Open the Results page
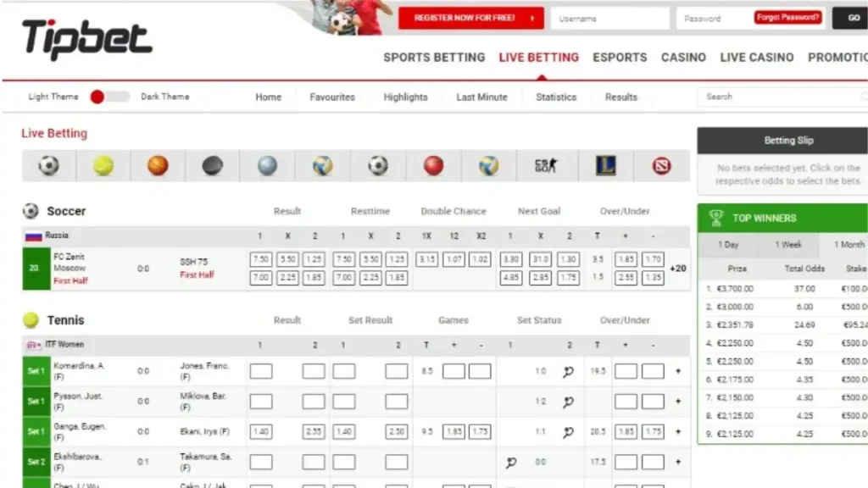 point(621,97)
